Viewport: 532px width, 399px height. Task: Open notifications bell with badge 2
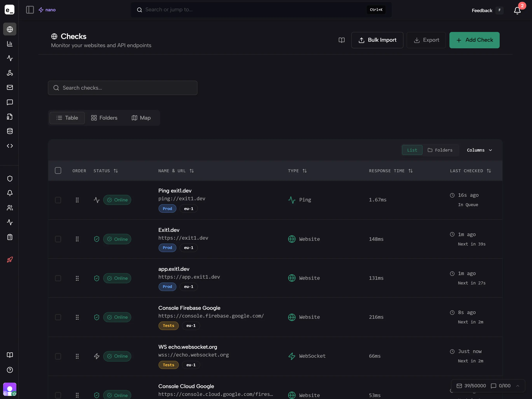point(517,10)
